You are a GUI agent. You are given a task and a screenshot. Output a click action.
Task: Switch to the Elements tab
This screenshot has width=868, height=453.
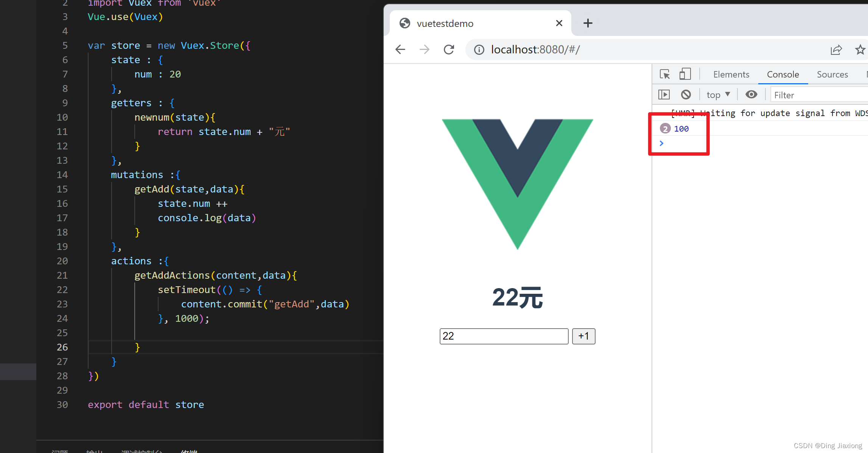tap(731, 74)
